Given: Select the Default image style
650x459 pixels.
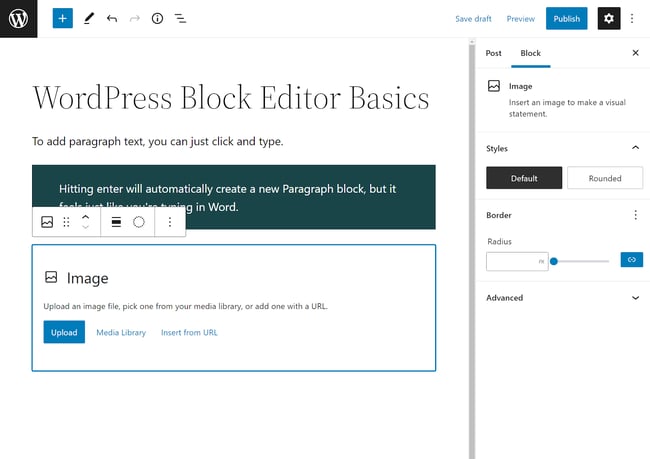Looking at the screenshot, I should tap(524, 178).
